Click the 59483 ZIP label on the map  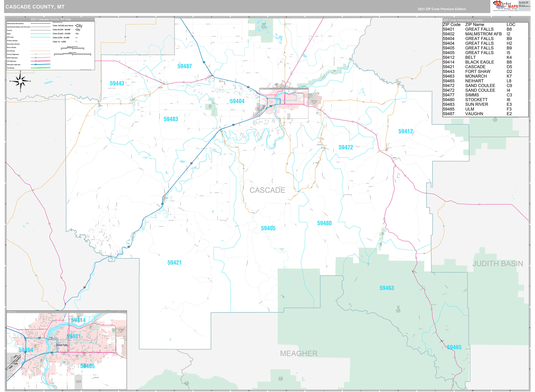[171, 119]
